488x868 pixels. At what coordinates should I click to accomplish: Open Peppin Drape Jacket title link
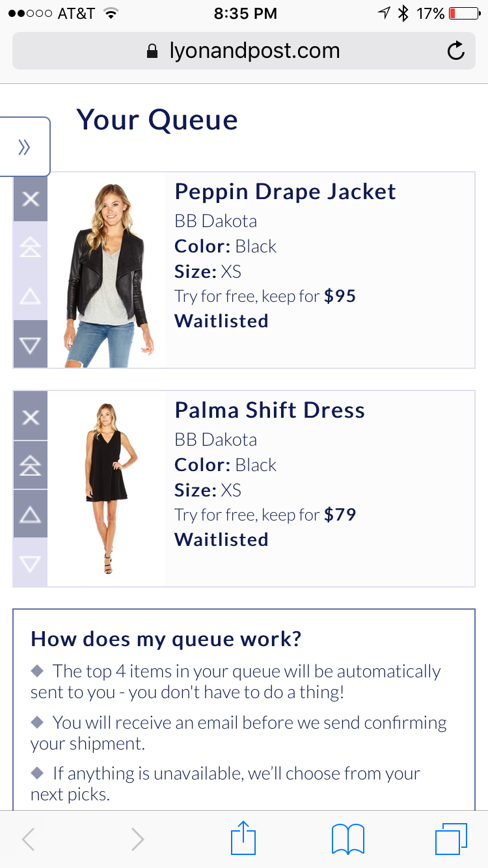(x=285, y=192)
